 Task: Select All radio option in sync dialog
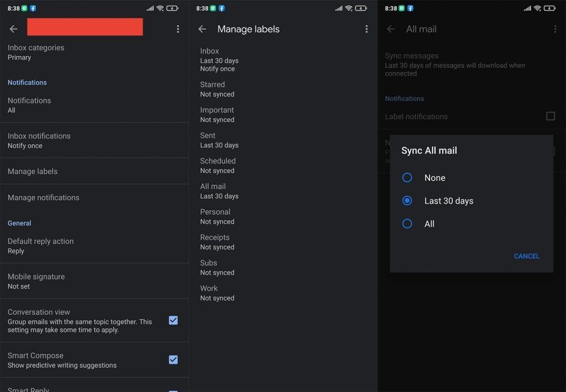407,224
